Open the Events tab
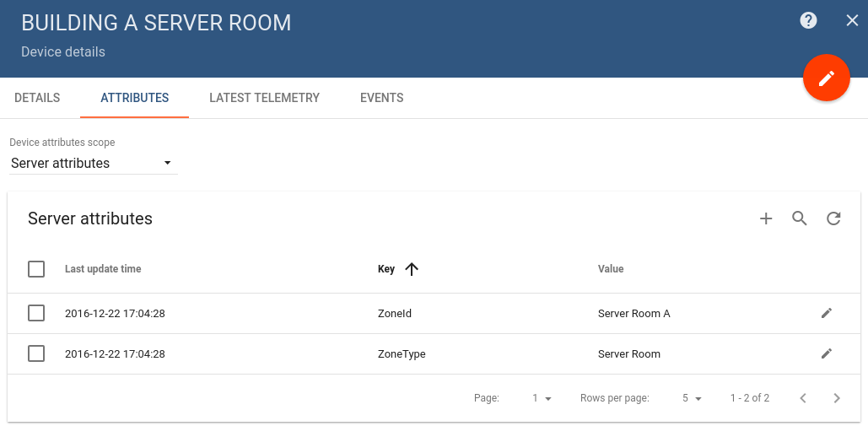The width and height of the screenshot is (868, 426). tap(381, 98)
